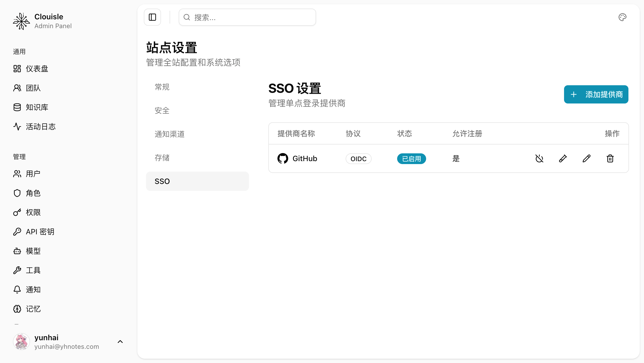This screenshot has width=644, height=363.
Task: Switch to the 安全 settings tab
Action: pos(162,110)
